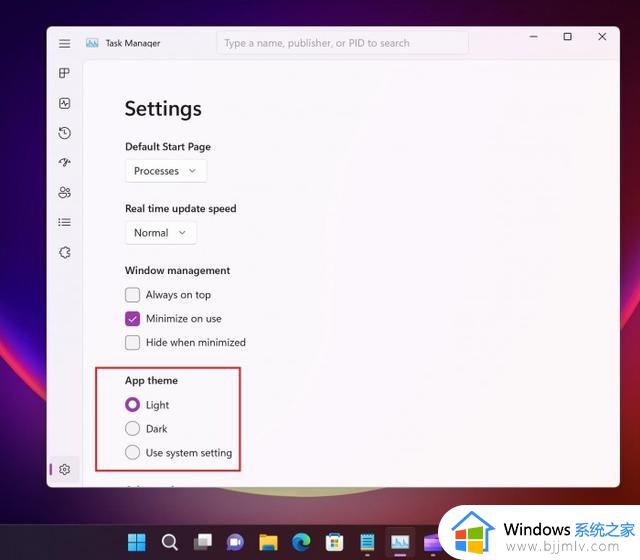This screenshot has height=560, width=640.
Task: Click the App theme label
Action: pos(151,380)
